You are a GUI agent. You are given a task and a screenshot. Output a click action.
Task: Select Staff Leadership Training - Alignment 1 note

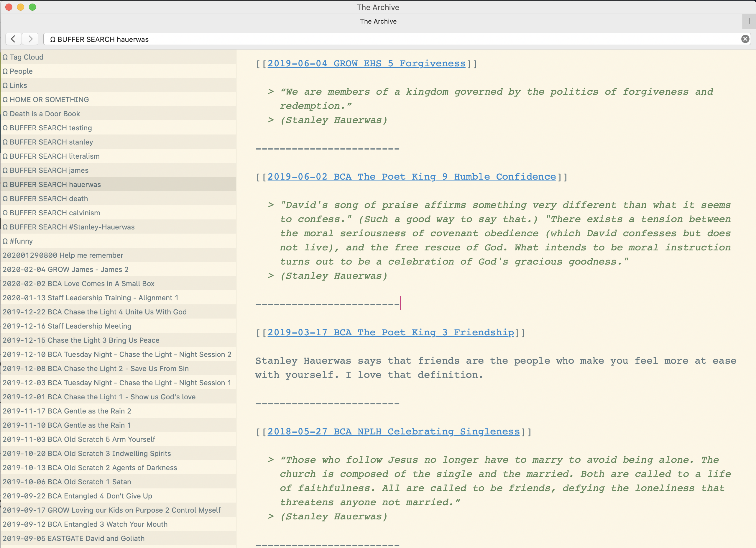point(118,298)
